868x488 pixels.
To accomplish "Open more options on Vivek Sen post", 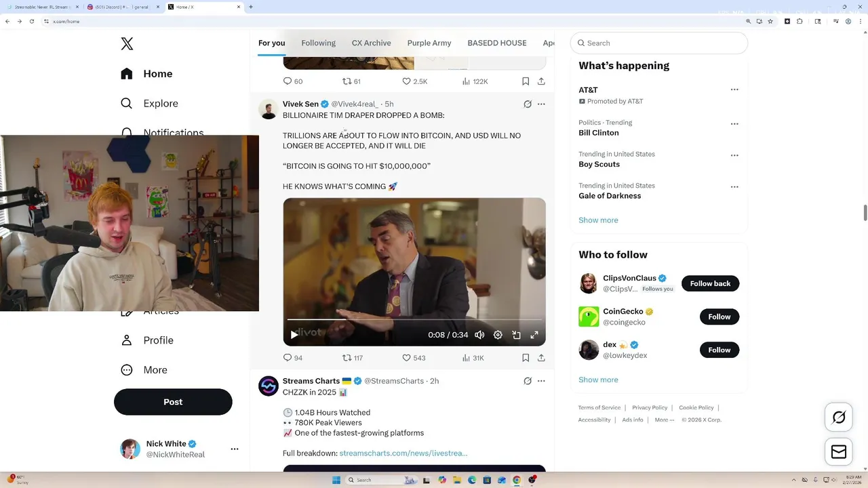I will pos(541,104).
